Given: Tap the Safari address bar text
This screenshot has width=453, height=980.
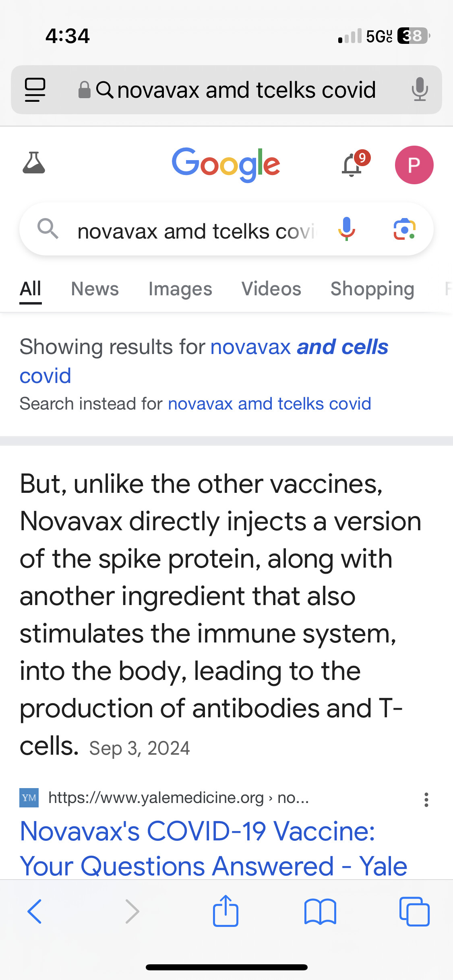Looking at the screenshot, I should tap(246, 90).
